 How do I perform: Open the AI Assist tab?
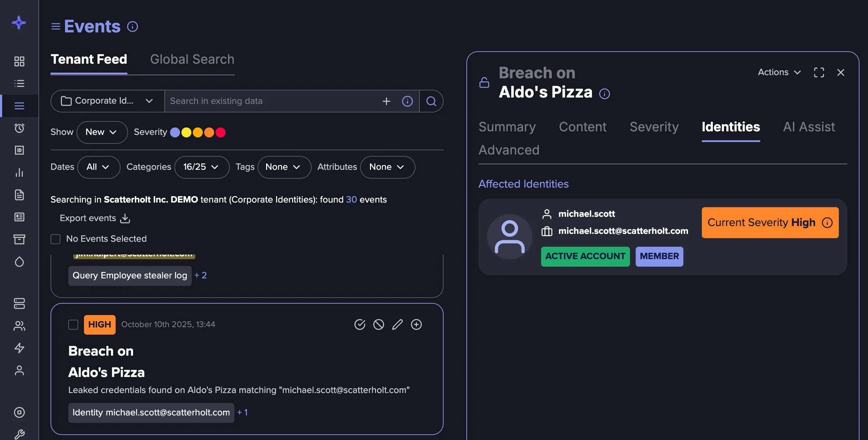click(809, 127)
